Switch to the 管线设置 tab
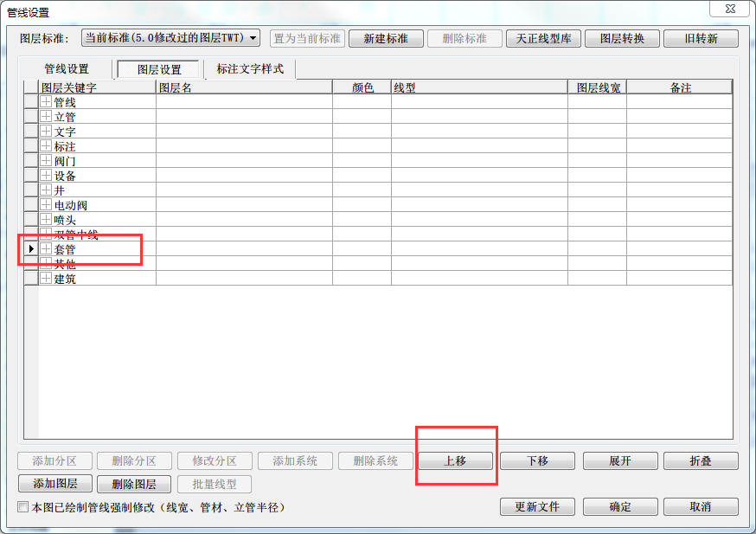This screenshot has width=756, height=534. pyautogui.click(x=67, y=69)
